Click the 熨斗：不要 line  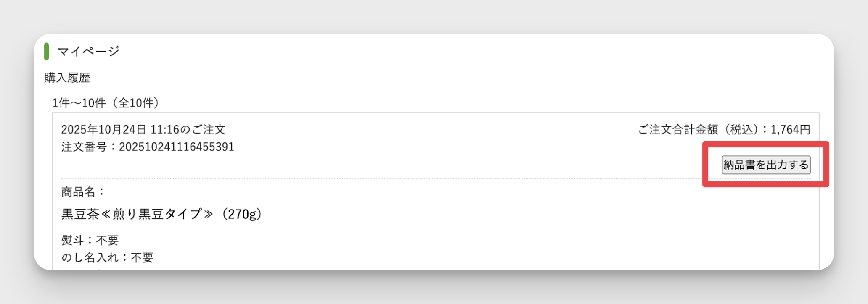pos(90,240)
